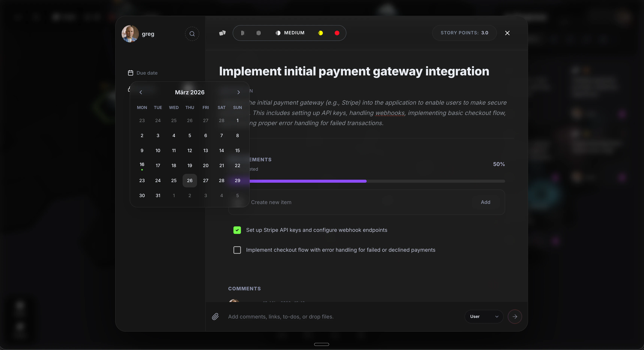Click the search icon beside greg
The width and height of the screenshot is (644, 350).
192,34
